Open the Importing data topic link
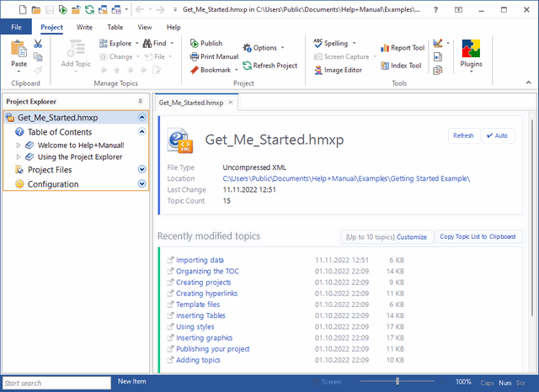This screenshot has height=392, width=539. (x=200, y=260)
